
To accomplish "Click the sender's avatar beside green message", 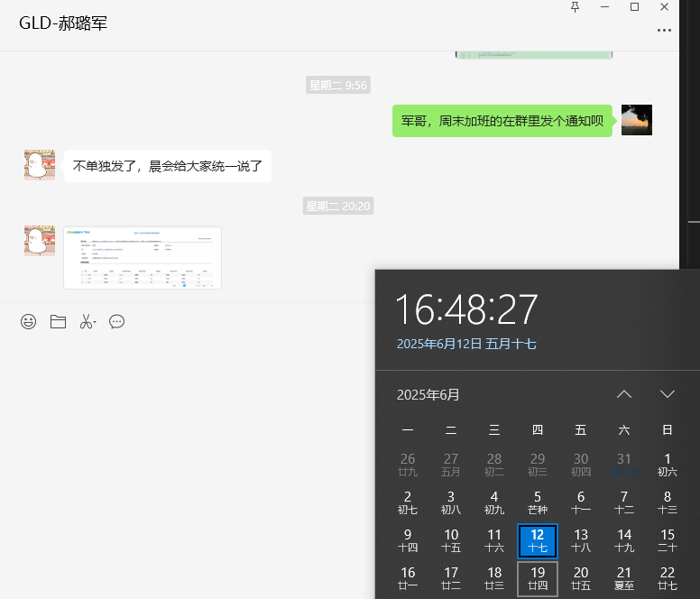I will coord(636,120).
